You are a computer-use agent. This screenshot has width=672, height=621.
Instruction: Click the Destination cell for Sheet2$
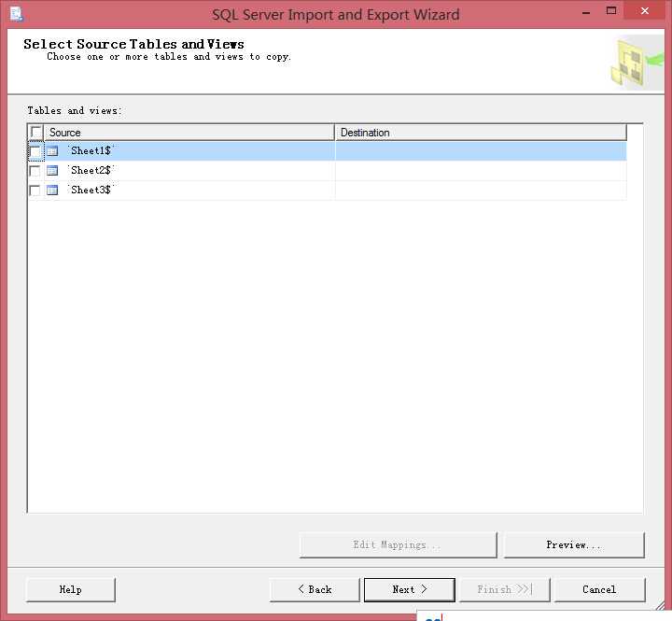[x=481, y=171]
